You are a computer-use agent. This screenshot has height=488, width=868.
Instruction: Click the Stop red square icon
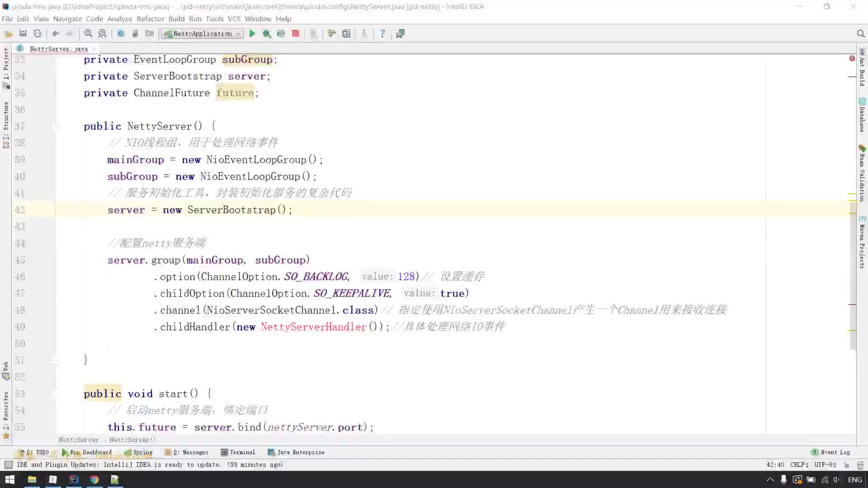(296, 33)
